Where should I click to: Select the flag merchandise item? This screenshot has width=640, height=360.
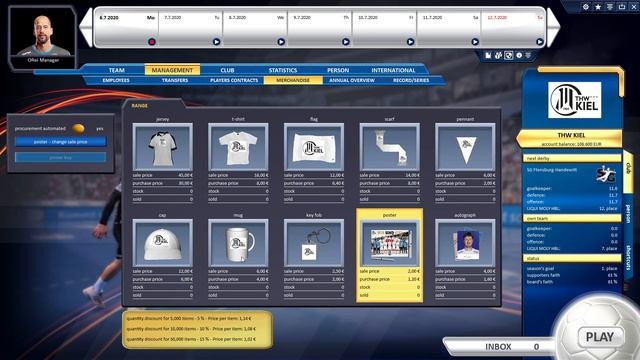coord(314,147)
